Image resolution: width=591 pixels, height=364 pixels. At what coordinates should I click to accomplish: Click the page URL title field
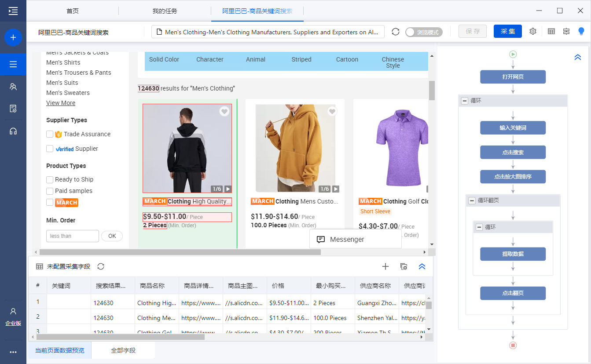268,32
